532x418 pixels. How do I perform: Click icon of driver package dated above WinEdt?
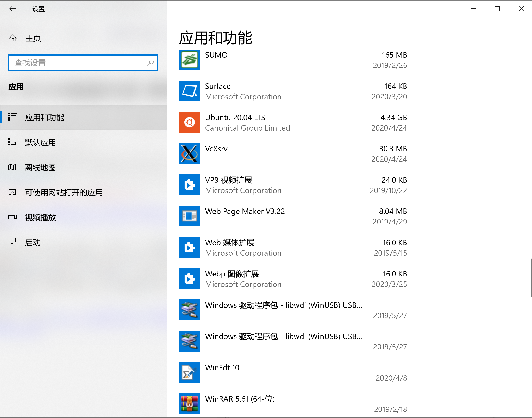tap(190, 341)
